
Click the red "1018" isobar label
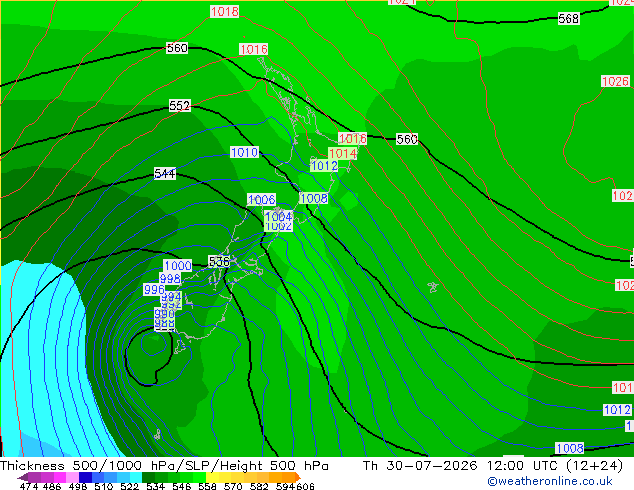tap(224, 11)
